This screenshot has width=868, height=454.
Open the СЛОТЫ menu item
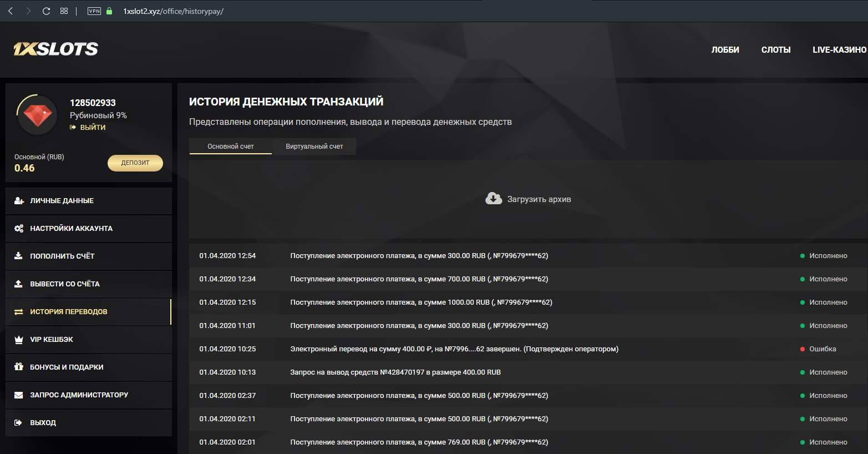776,50
